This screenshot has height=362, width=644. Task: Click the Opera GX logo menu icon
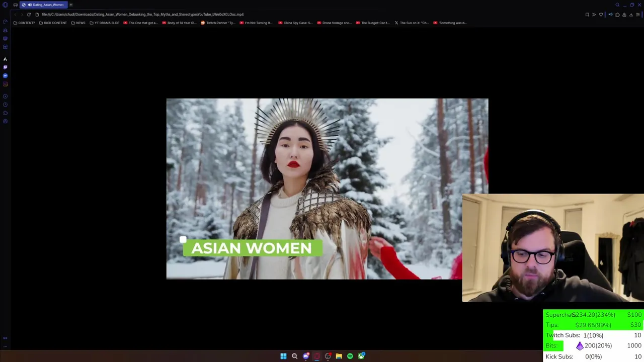pyautogui.click(x=5, y=5)
